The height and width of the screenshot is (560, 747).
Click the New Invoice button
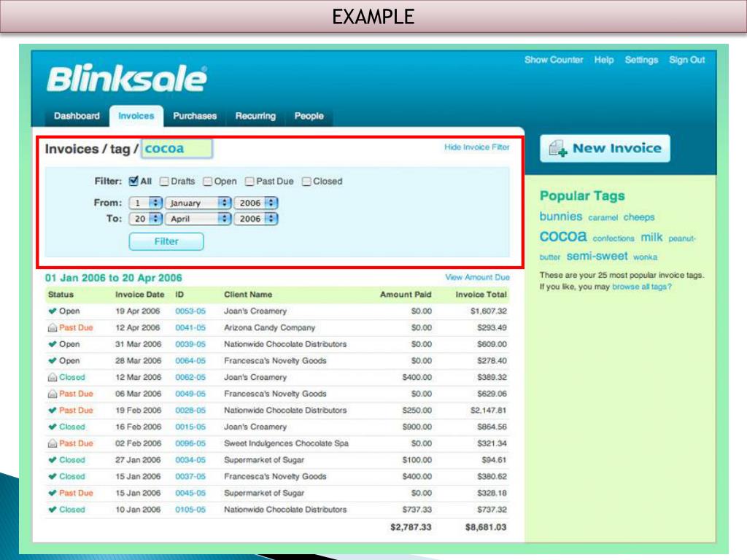[605, 149]
